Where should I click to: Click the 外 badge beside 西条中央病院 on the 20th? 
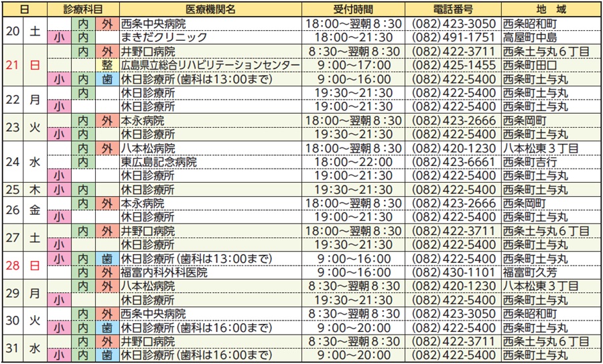point(107,23)
